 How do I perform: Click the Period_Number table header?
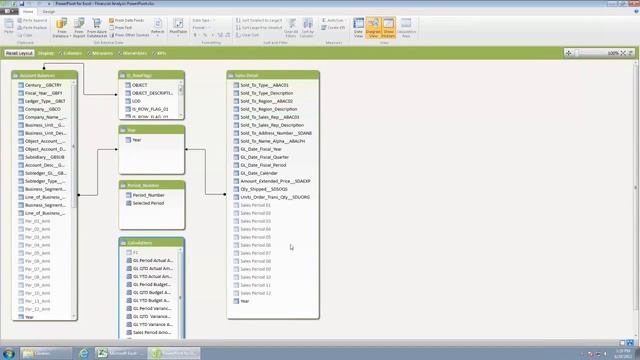(x=152, y=185)
